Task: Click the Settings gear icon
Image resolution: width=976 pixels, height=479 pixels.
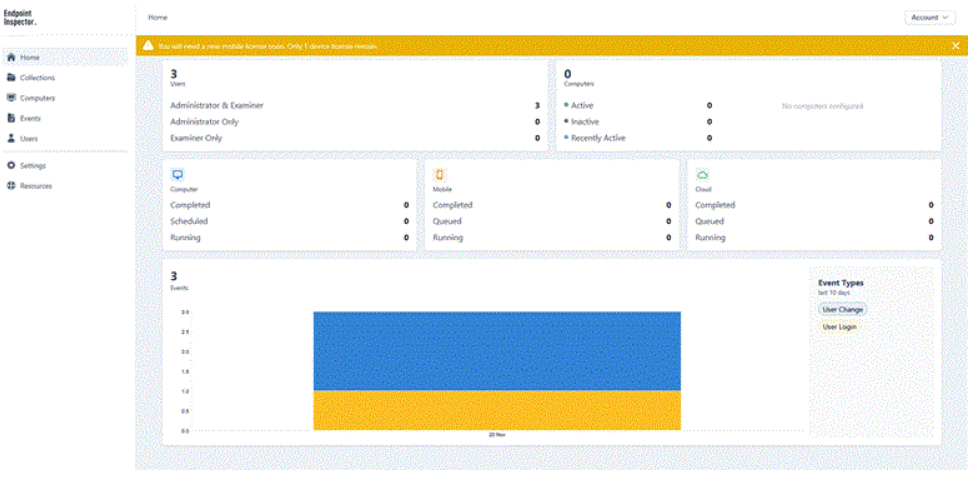Action: coord(11,166)
